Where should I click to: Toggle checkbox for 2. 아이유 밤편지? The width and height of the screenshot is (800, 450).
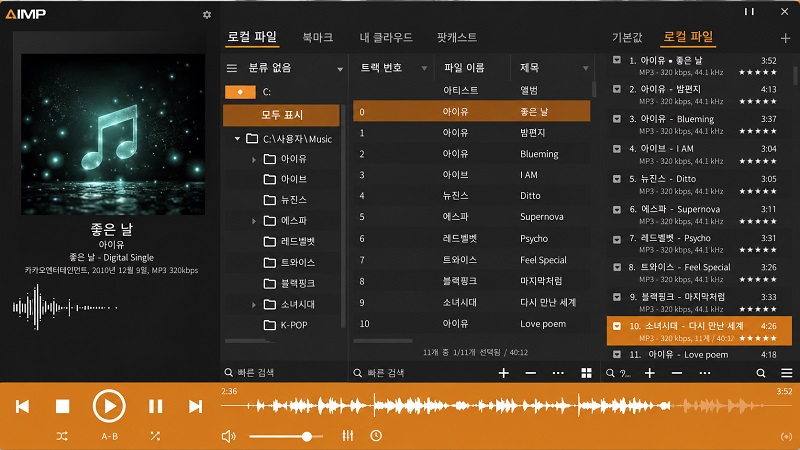tap(617, 89)
